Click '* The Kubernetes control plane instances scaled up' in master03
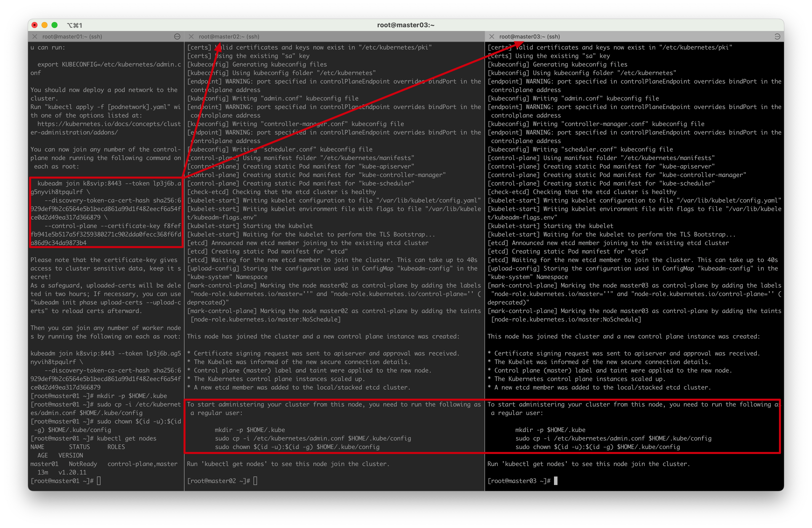The width and height of the screenshot is (812, 528). point(576,379)
